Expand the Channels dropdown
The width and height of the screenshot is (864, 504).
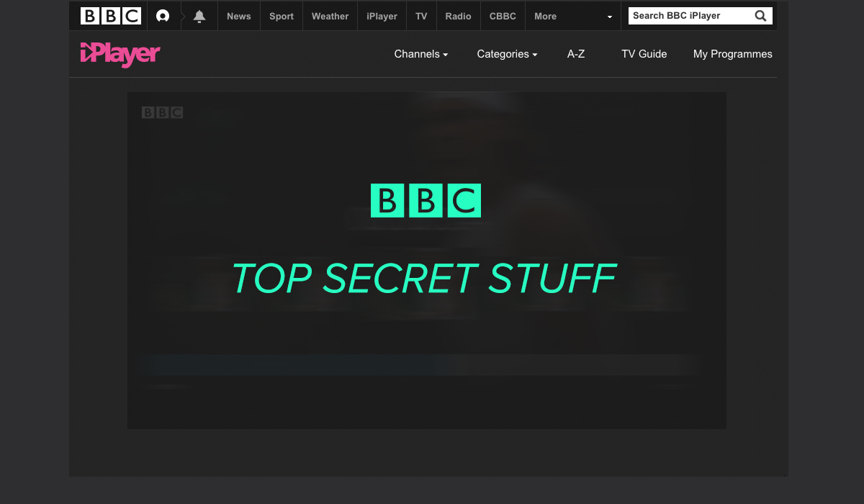tap(421, 54)
